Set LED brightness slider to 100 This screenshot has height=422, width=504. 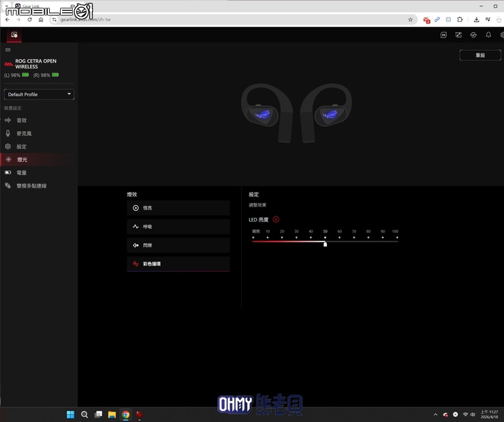[x=397, y=238]
